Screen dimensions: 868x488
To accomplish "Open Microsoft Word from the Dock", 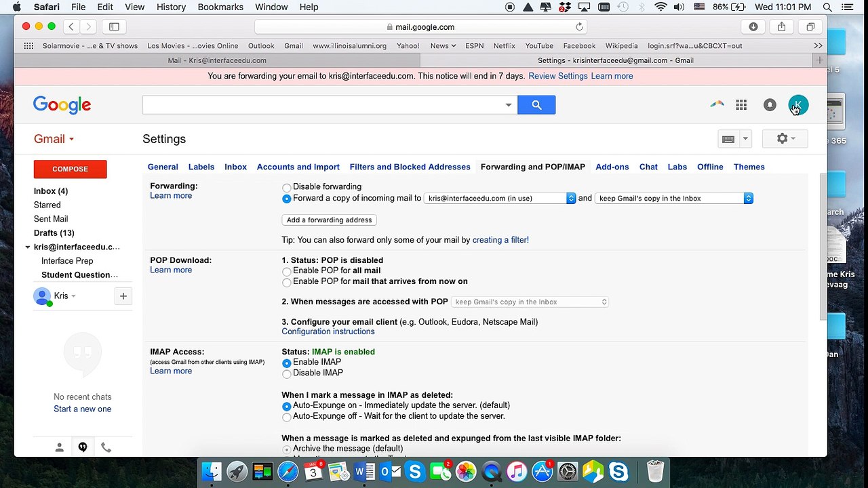I will pos(364,471).
